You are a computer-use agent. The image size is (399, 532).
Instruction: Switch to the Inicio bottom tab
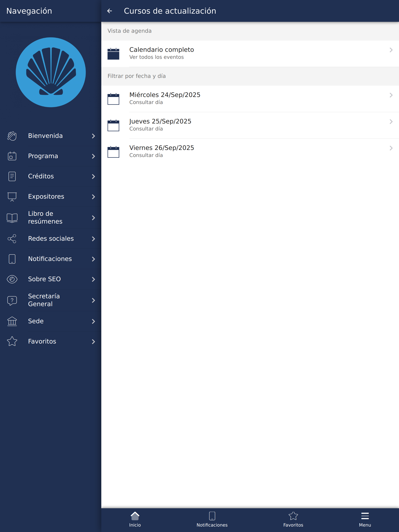pyautogui.click(x=135, y=520)
